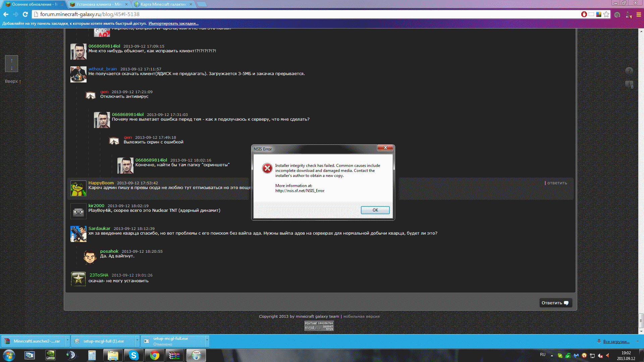Go back with the browser back arrow
The image size is (644, 362).
(x=6, y=14)
